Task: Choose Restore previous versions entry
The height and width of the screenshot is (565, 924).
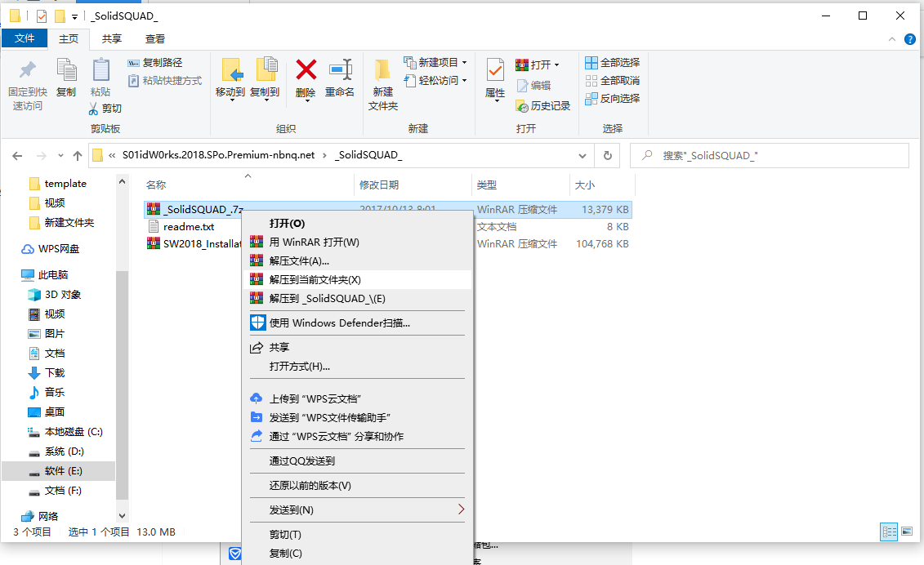Action: tap(357, 486)
